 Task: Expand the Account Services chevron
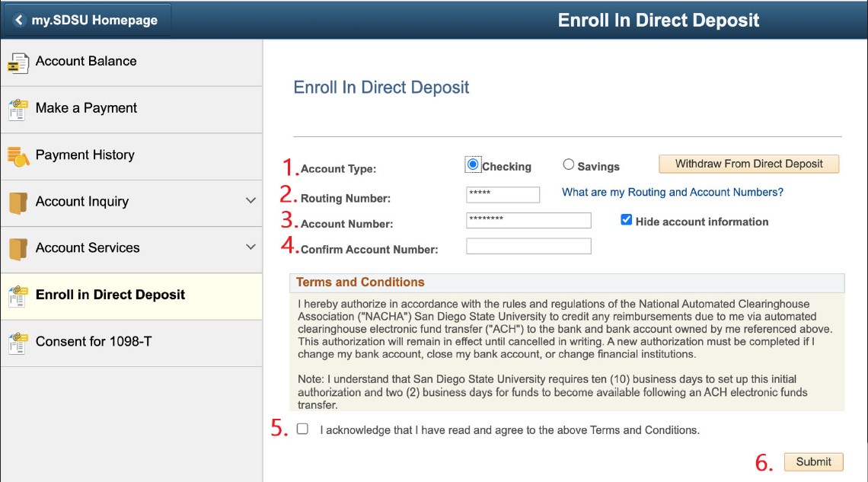pos(251,247)
